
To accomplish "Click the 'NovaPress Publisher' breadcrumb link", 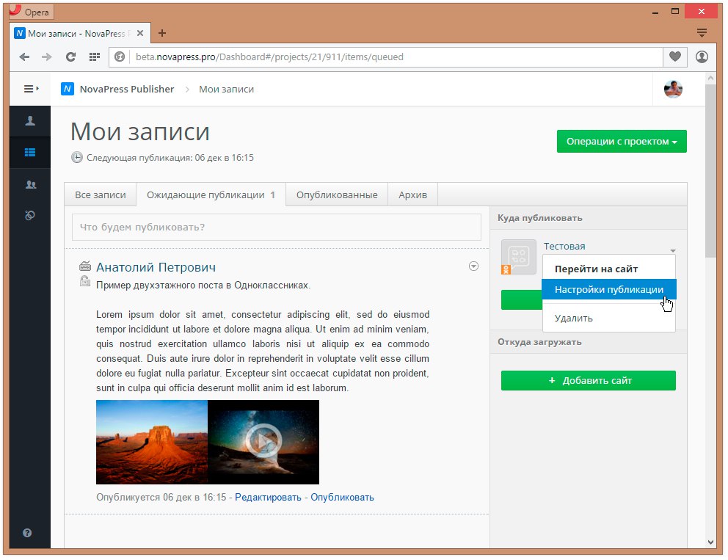I will (x=127, y=89).
